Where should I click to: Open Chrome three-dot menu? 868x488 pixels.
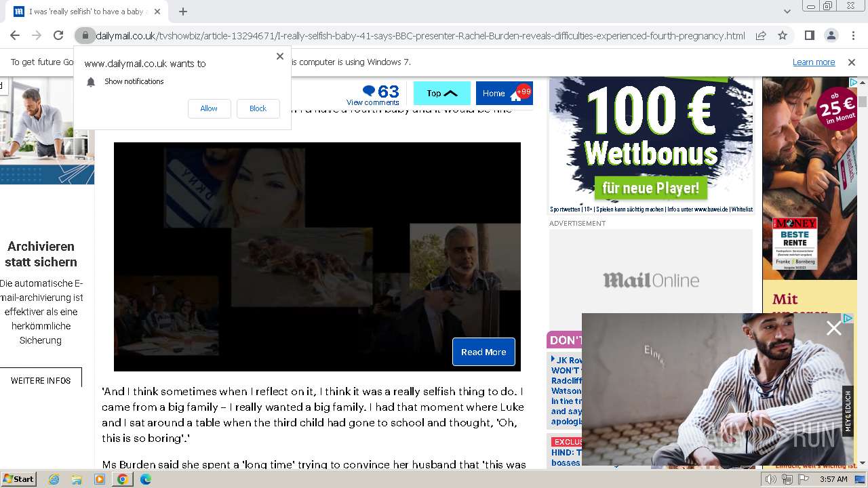pyautogui.click(x=852, y=35)
